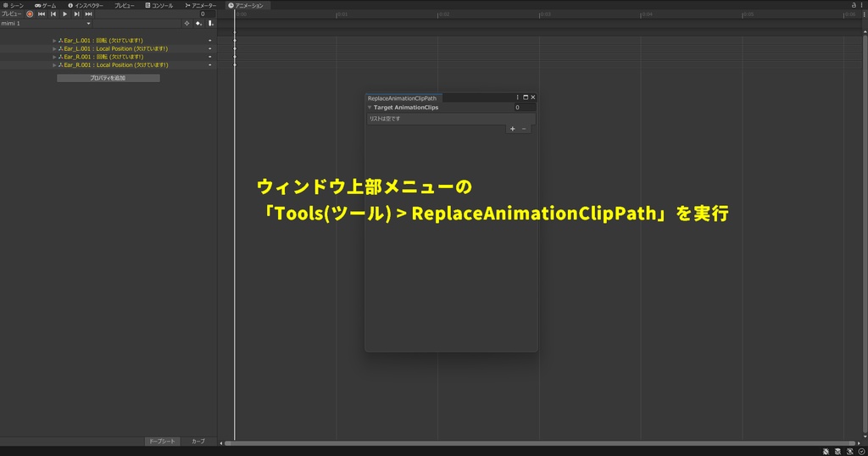The width and height of the screenshot is (868, 456).
Task: Click the vertical scrollbar down arrow
Action: point(865,437)
